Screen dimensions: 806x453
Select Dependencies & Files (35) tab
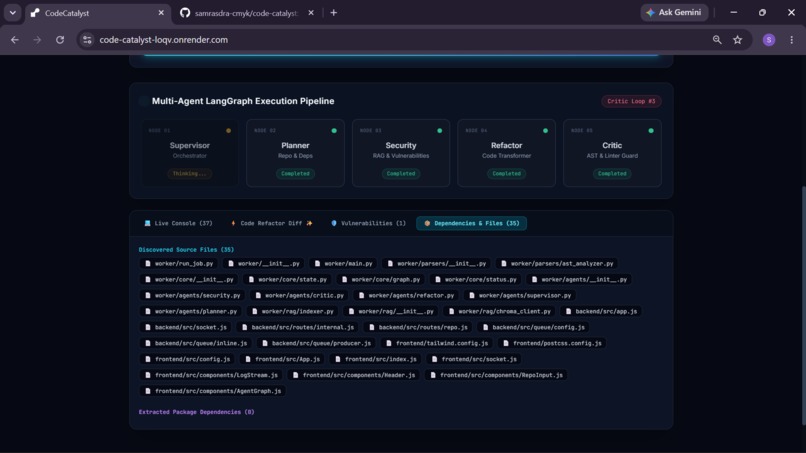tap(471, 223)
